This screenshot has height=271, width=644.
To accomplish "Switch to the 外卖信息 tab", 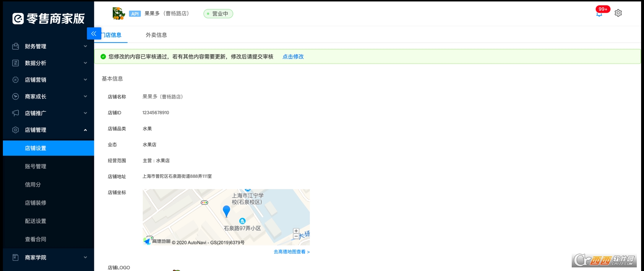I will (156, 35).
